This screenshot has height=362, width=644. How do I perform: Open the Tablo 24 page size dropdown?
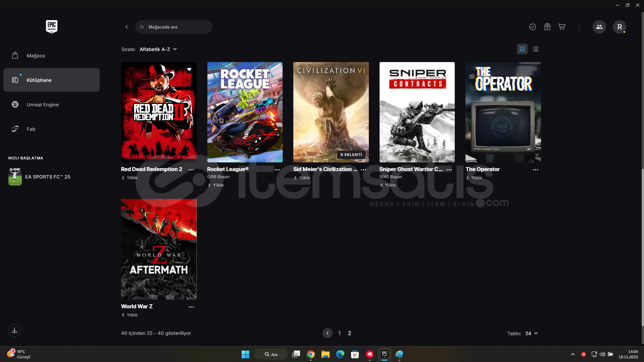point(531,333)
